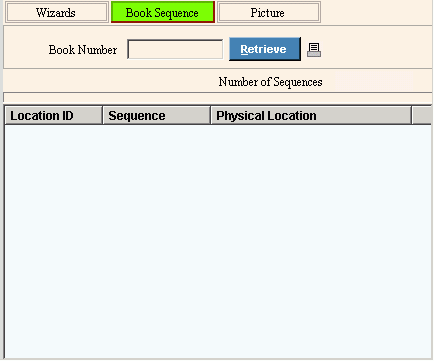Click the Book Number label text
The height and width of the screenshot is (361, 434).
83,50
